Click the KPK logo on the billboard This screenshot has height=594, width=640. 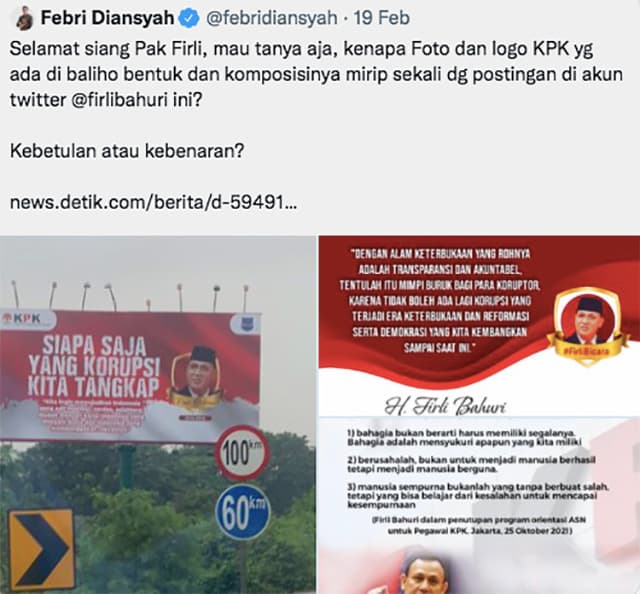22,318
